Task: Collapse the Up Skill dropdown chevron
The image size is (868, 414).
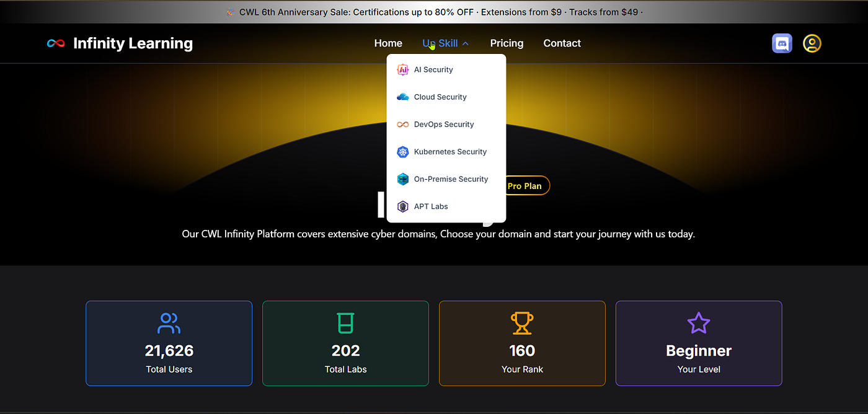Action: [466, 43]
